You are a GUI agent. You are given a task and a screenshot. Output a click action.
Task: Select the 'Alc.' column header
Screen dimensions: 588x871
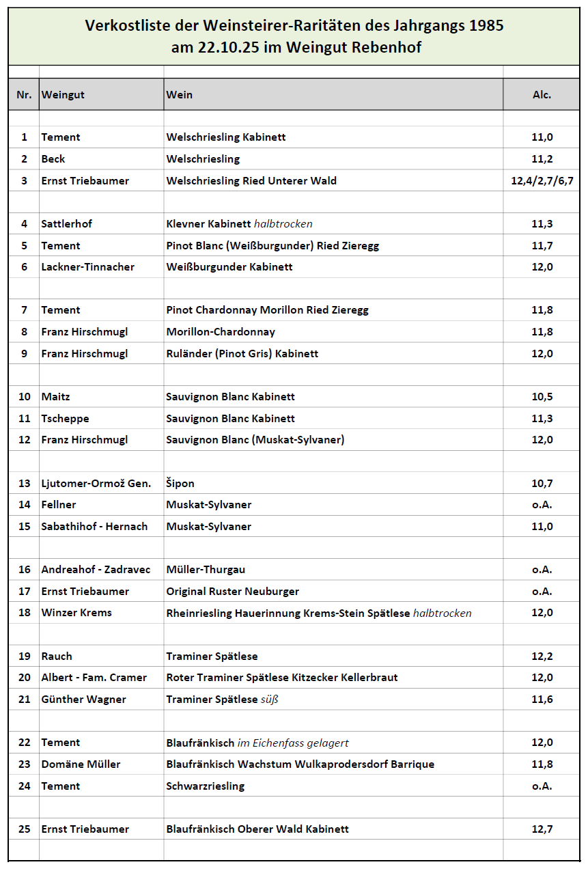[x=542, y=95]
